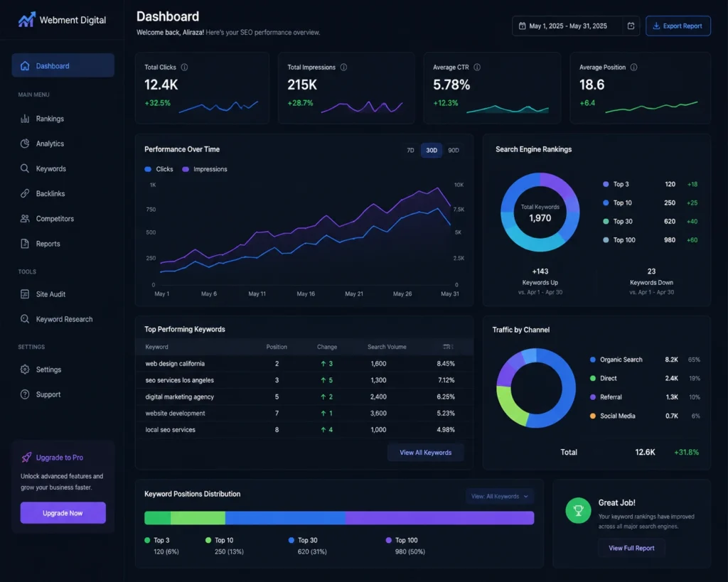Screen dimensions: 728x582
Task: Open the Support question mark icon
Action: [x=25, y=394]
